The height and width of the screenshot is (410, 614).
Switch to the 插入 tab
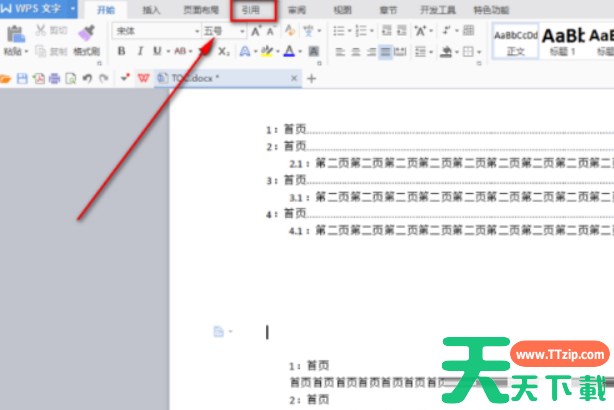click(x=151, y=10)
